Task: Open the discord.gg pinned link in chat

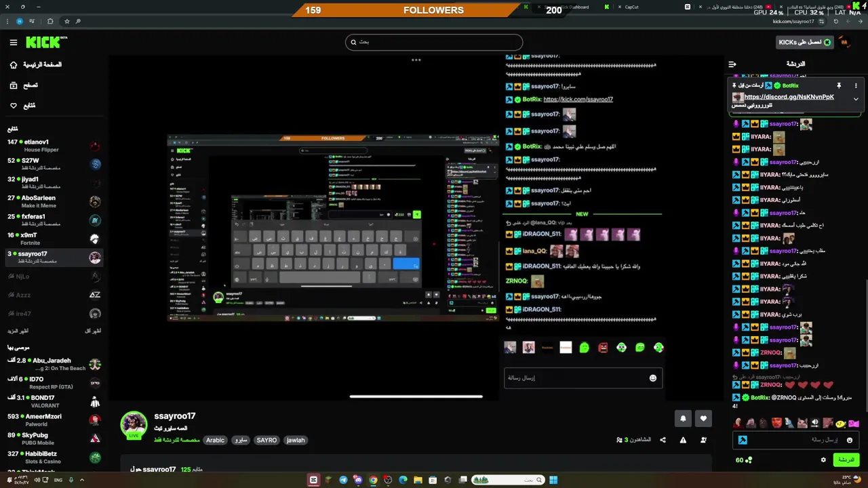Action: pos(789,97)
